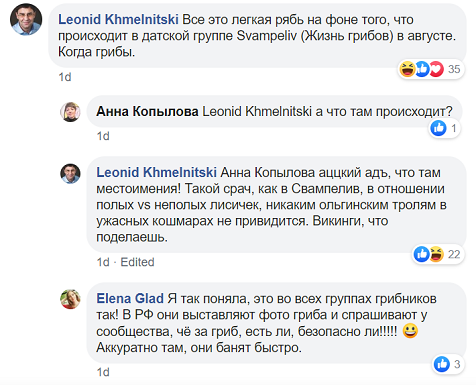
Task: Click the laughing emoji next to count 22
Action: click(x=436, y=254)
